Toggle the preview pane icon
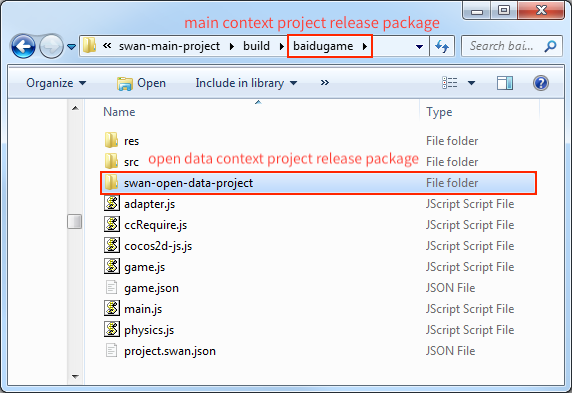The width and height of the screenshot is (572, 393). 505,83
